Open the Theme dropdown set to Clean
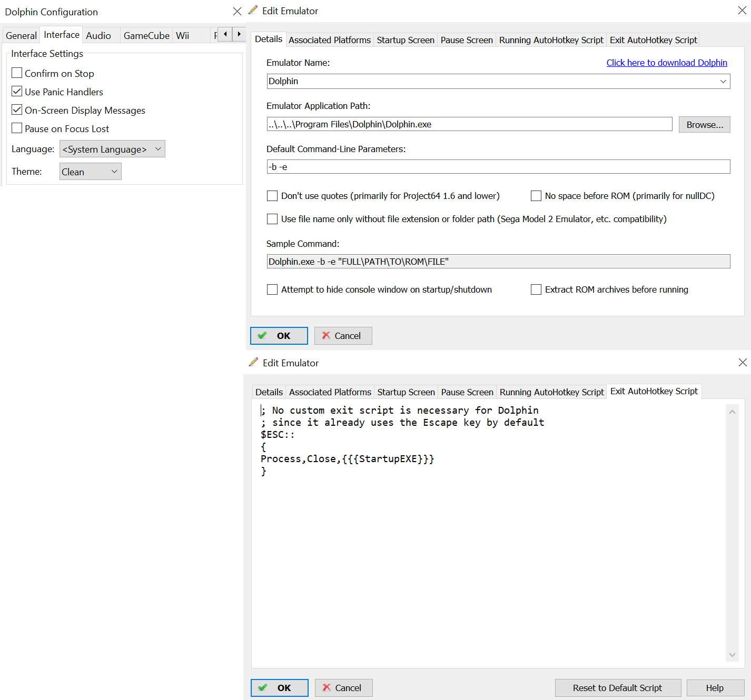 (90, 172)
